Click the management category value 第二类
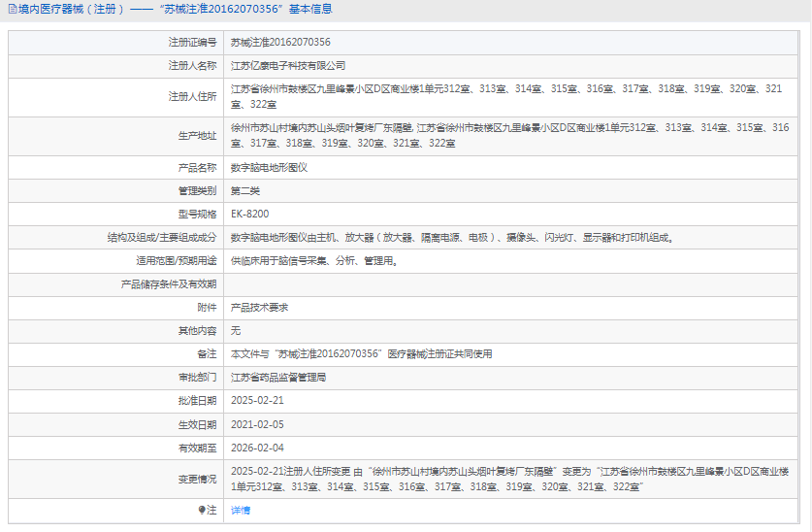The image size is (812, 532). pos(244,190)
